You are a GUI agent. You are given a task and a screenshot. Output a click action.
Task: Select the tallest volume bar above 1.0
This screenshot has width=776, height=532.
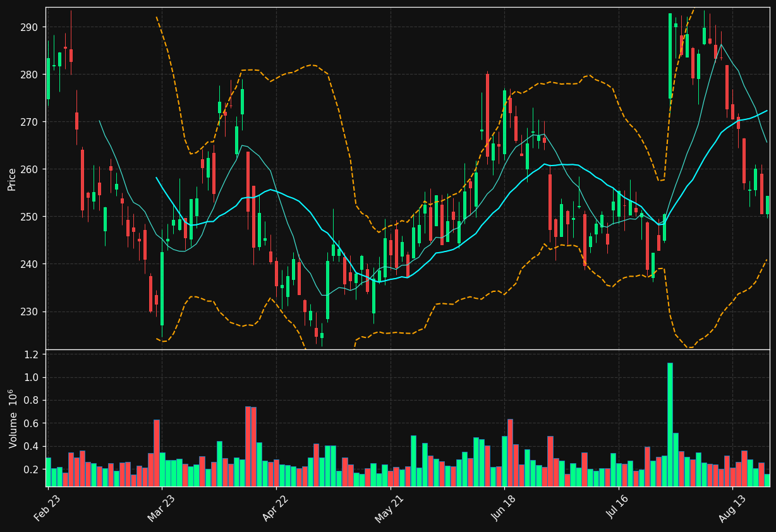[670, 425]
